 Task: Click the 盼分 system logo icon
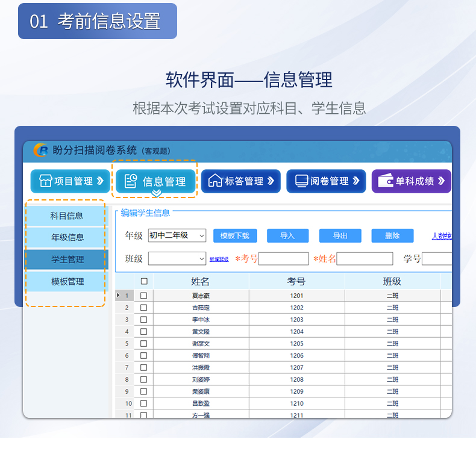(42, 151)
